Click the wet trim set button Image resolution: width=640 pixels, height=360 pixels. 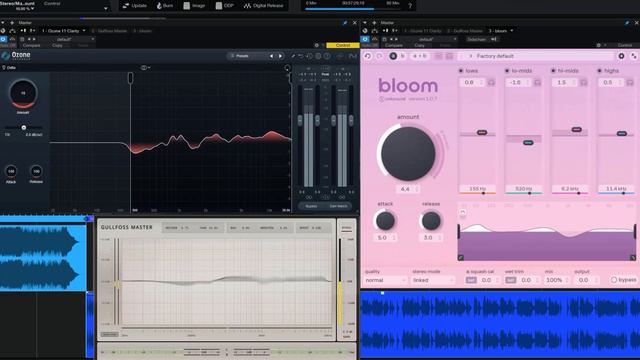pyautogui.click(x=510, y=280)
